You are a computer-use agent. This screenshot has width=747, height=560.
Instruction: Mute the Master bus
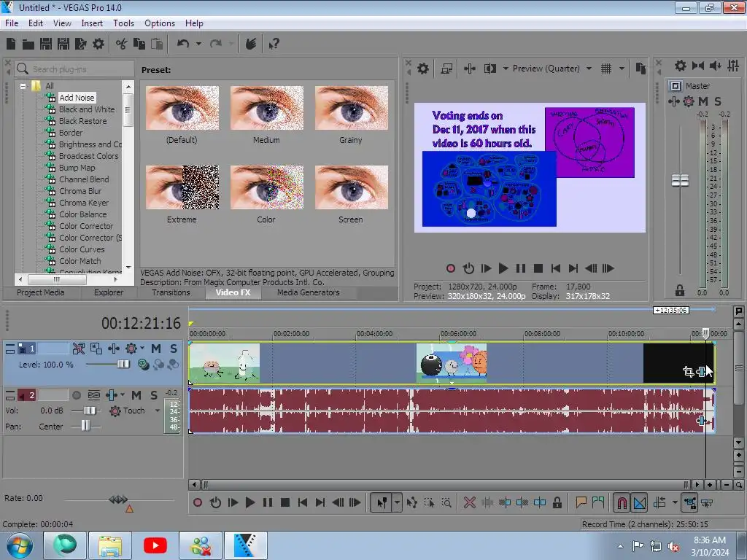(703, 101)
